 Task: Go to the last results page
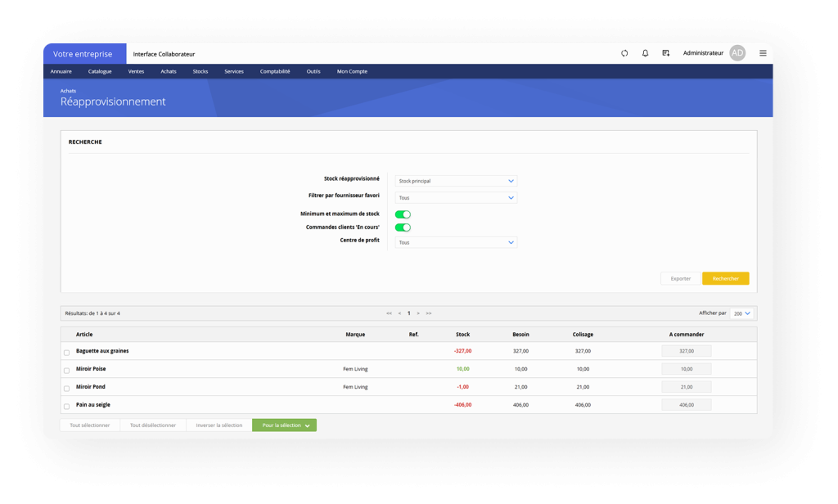point(429,313)
